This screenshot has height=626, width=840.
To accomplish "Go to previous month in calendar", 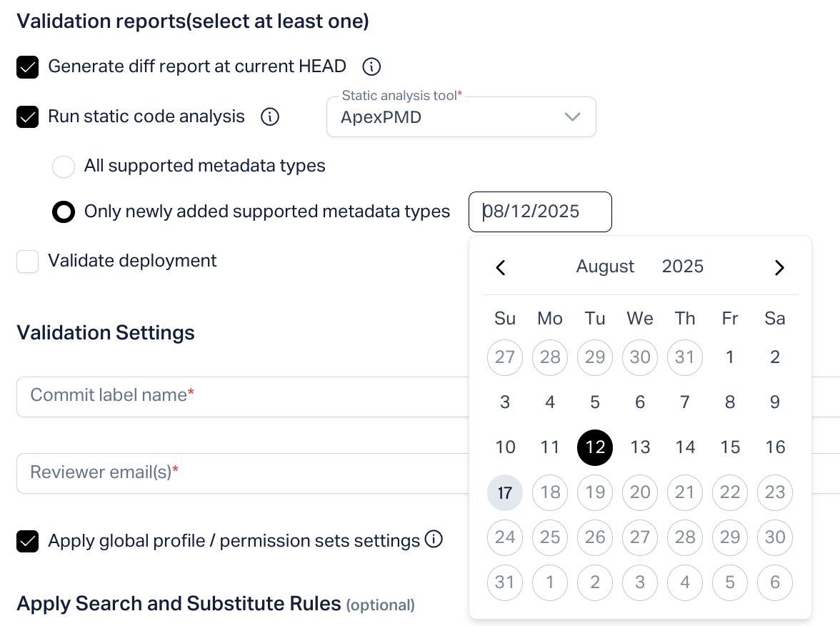I will pyautogui.click(x=501, y=267).
